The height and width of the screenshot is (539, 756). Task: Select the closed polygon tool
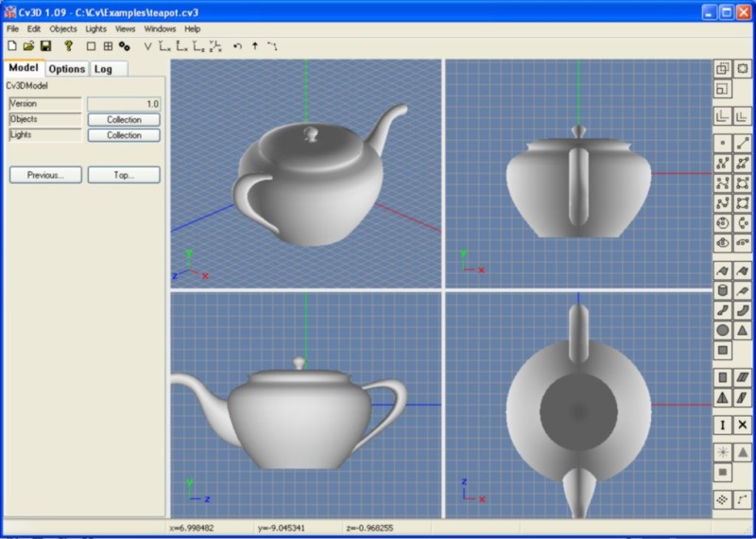(x=743, y=163)
